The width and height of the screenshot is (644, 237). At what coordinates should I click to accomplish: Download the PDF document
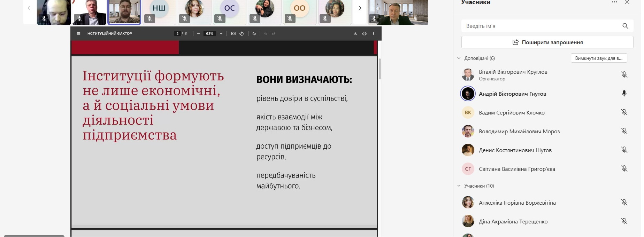[x=355, y=34]
